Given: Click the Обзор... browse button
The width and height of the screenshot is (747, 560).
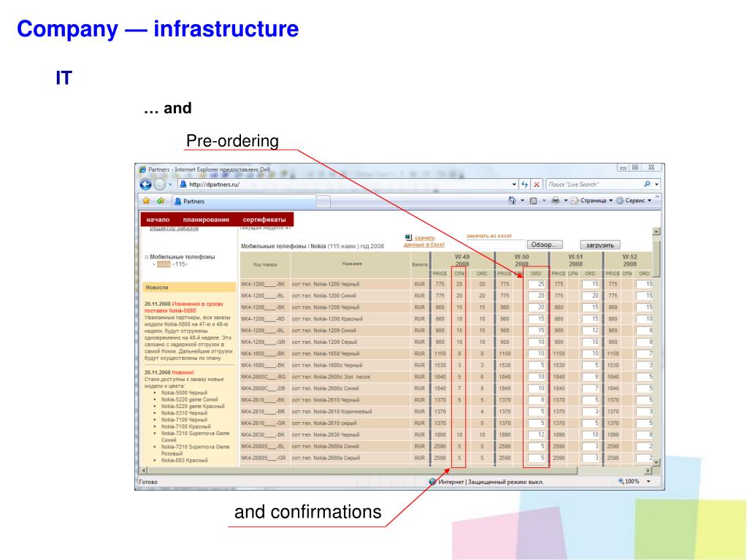Looking at the screenshot, I should (545, 245).
